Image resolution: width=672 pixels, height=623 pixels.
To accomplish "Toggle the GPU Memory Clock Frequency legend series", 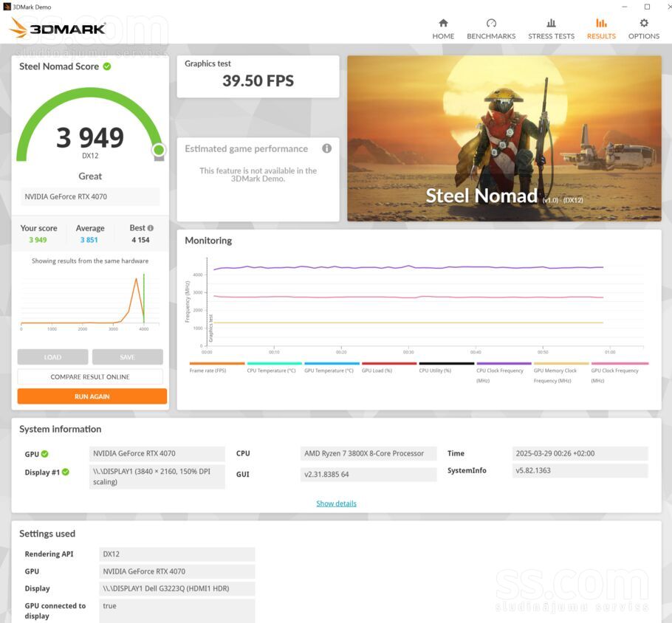I will click(561, 372).
